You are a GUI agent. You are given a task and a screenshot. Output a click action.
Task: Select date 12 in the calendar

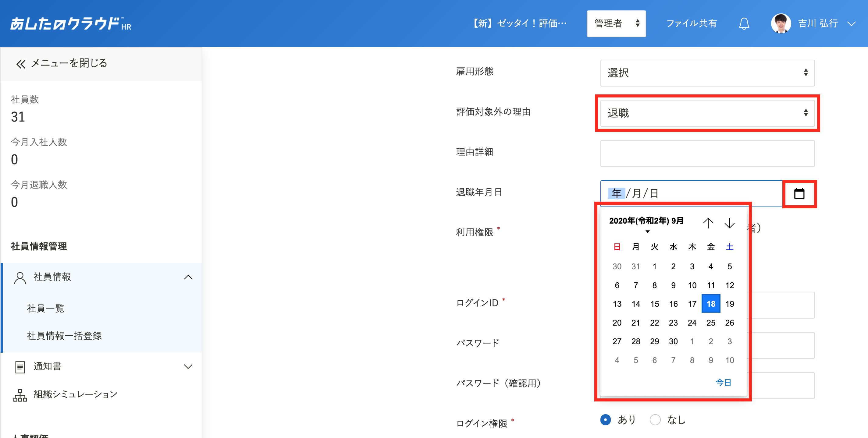(x=730, y=285)
